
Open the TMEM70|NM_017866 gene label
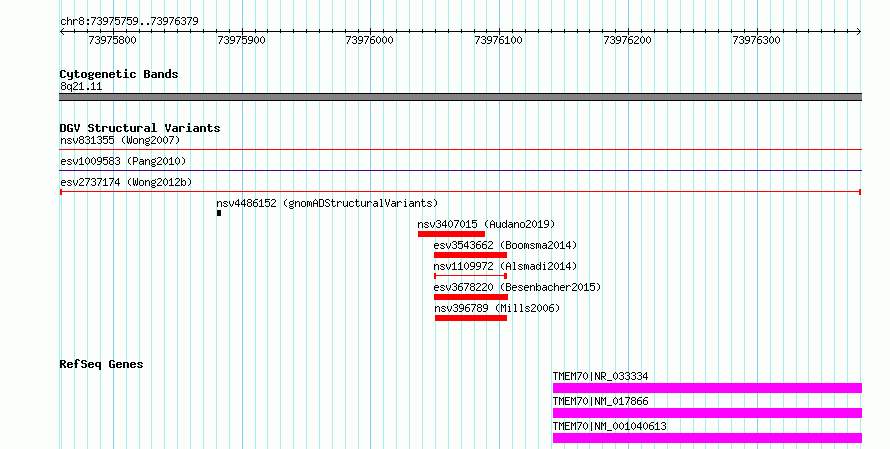click(x=601, y=401)
